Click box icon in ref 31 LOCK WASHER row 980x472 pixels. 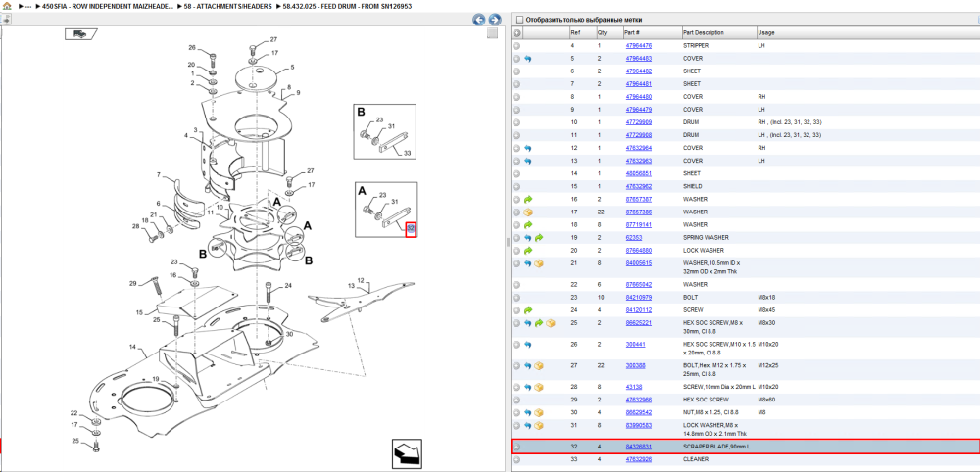pos(539,425)
